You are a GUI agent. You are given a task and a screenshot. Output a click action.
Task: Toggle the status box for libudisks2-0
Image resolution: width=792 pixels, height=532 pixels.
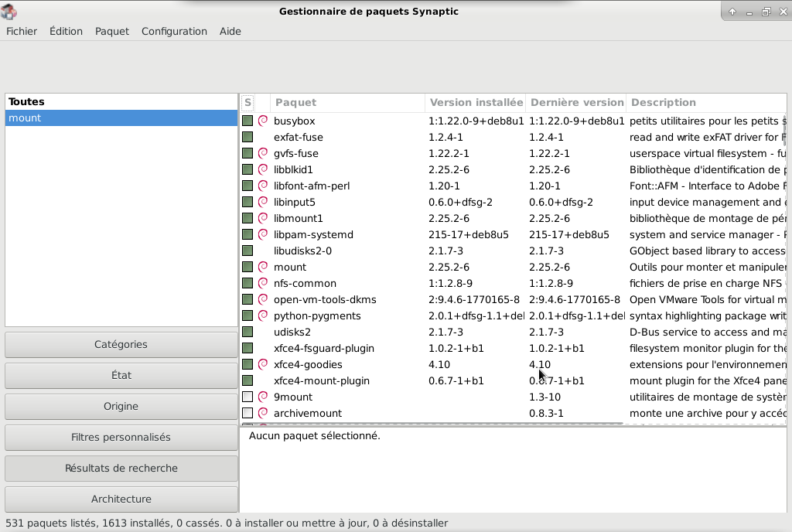coord(247,251)
